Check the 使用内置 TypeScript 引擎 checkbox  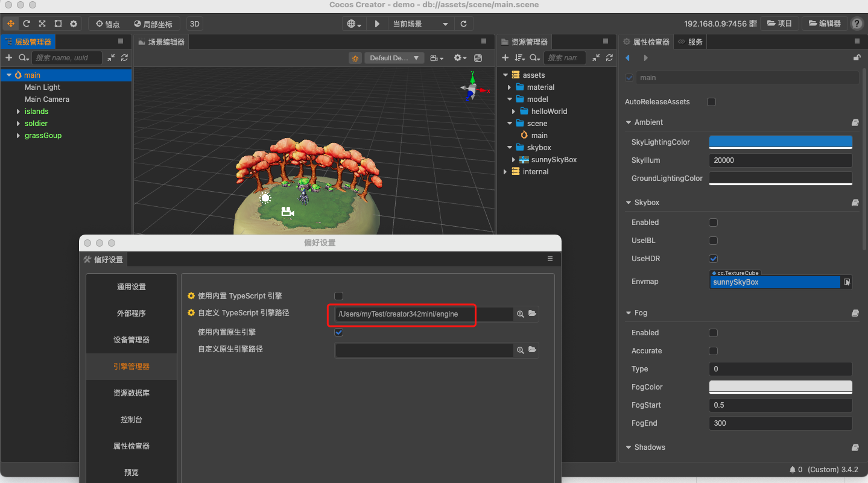click(x=339, y=296)
